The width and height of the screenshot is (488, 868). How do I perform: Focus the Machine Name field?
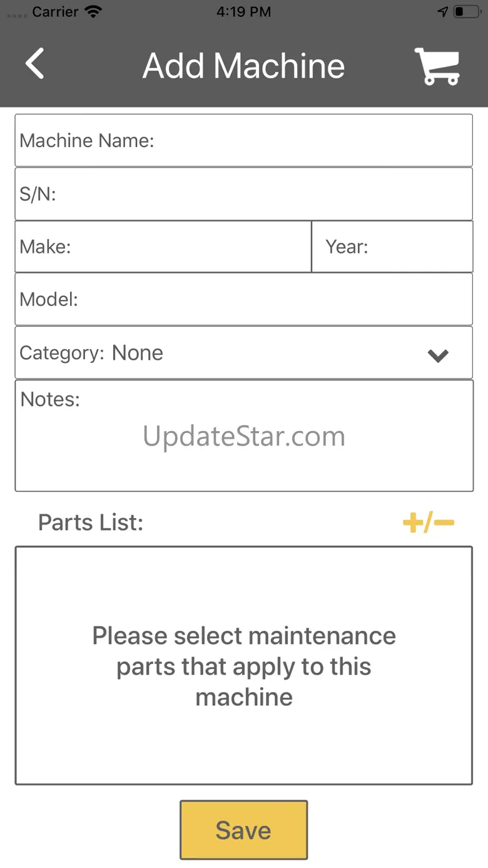(x=244, y=140)
